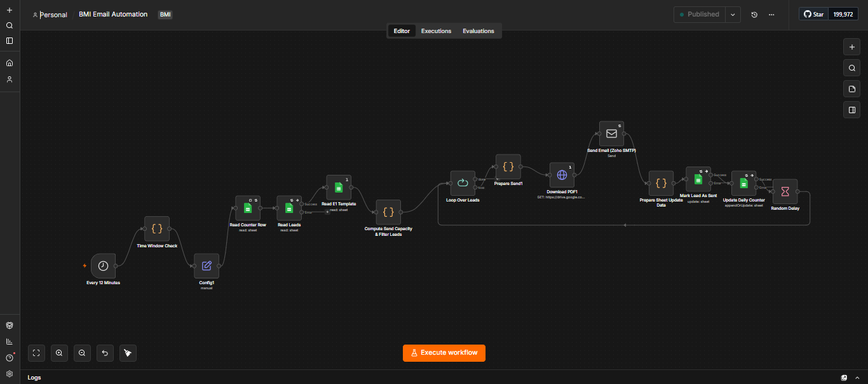Switch to the Editor tab
This screenshot has height=384, width=868.
pyautogui.click(x=402, y=31)
